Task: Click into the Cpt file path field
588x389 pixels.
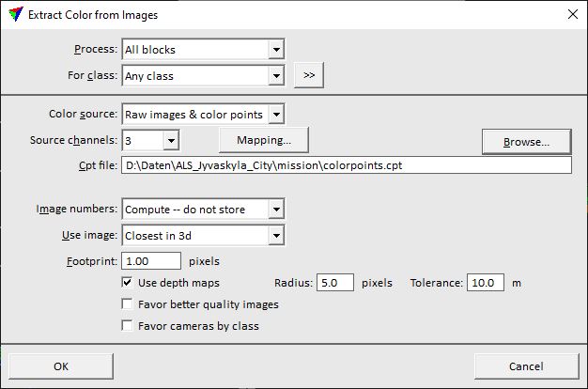Action: point(347,165)
